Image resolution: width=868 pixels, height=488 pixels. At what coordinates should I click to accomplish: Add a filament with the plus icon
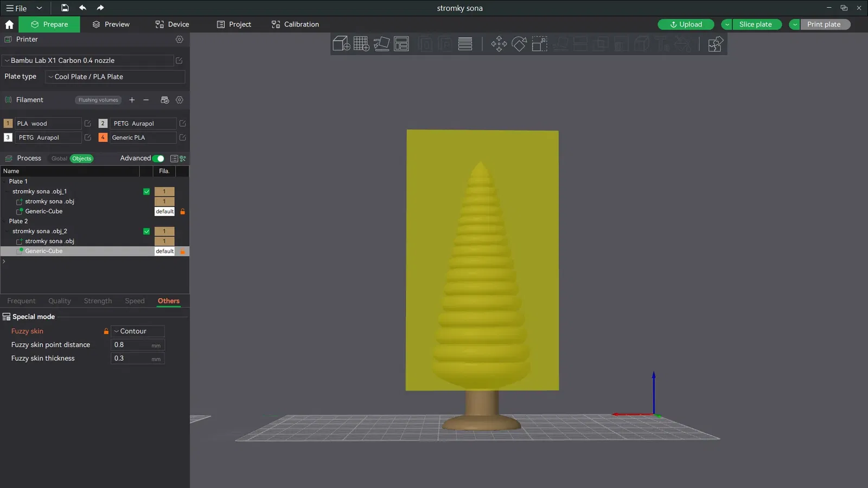tap(132, 100)
